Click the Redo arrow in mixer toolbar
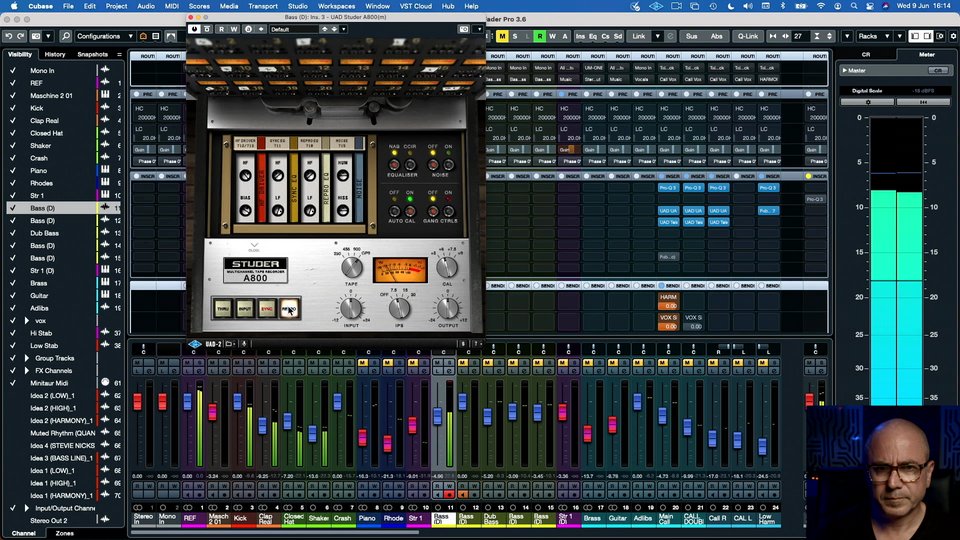The image size is (960, 540). click(x=21, y=36)
